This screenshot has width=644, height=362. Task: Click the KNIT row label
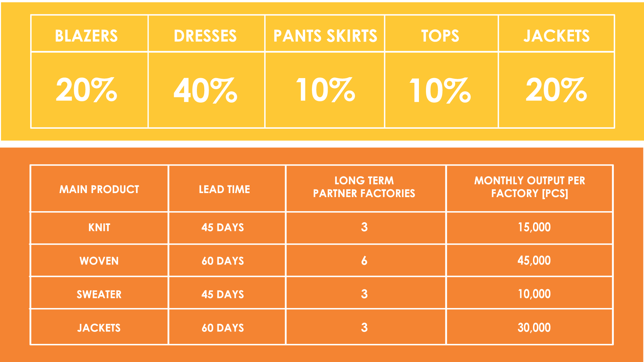(x=99, y=228)
